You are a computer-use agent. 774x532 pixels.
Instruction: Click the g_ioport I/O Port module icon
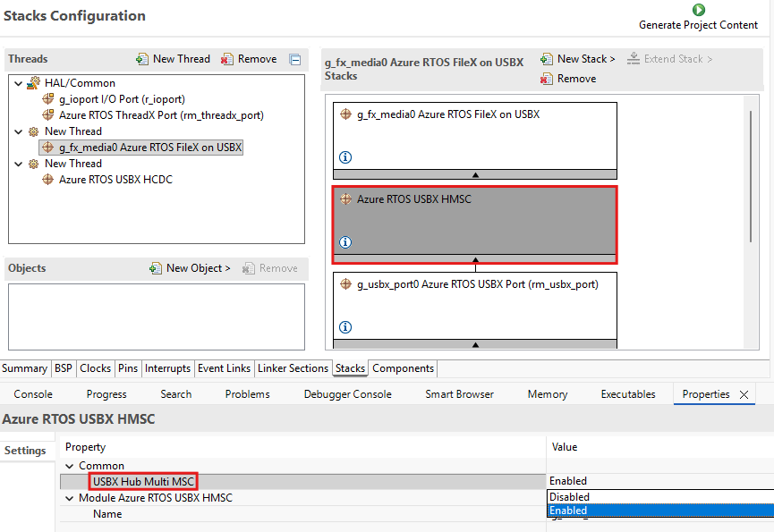click(48, 99)
